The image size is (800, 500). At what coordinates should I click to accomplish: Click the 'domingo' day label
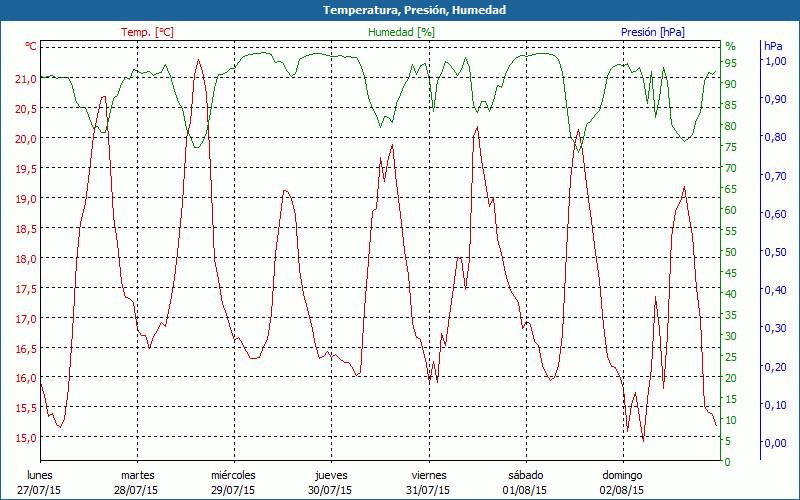click(x=622, y=475)
